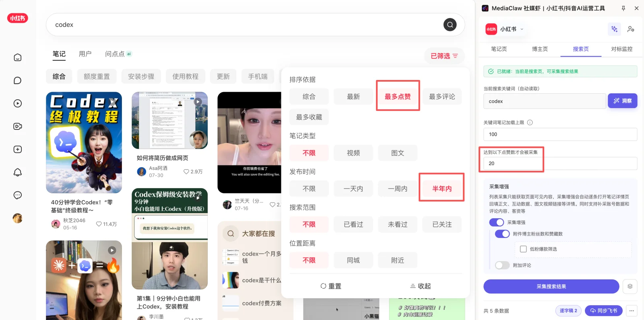
Task: Click the Xiaohongshu logo in the left sidebar
Action: pyautogui.click(x=17, y=18)
